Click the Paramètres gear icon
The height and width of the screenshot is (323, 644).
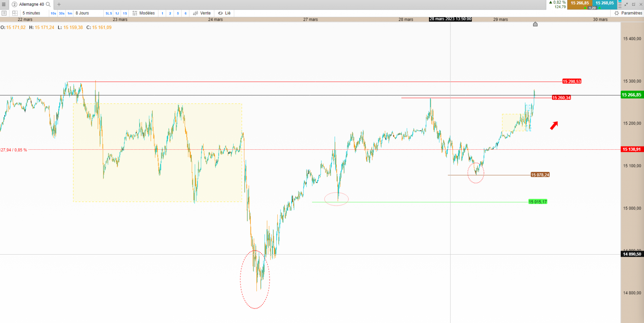point(617,13)
